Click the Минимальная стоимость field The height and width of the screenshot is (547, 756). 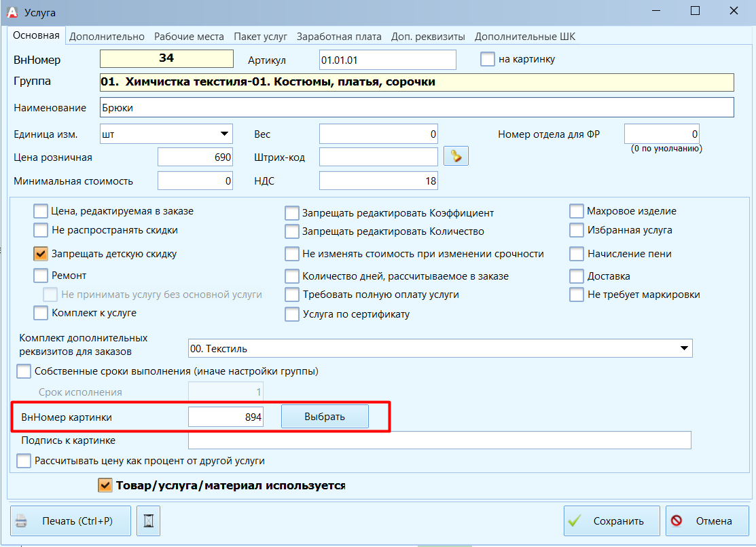click(195, 181)
